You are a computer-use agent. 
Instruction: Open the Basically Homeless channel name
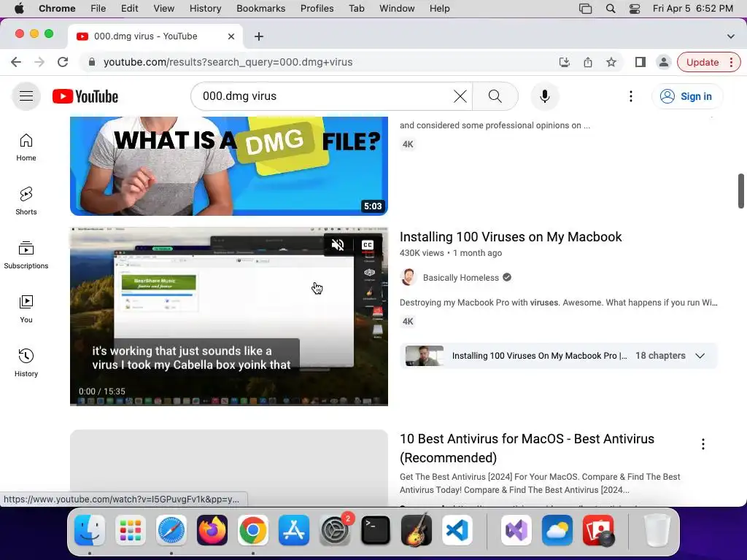(461, 278)
